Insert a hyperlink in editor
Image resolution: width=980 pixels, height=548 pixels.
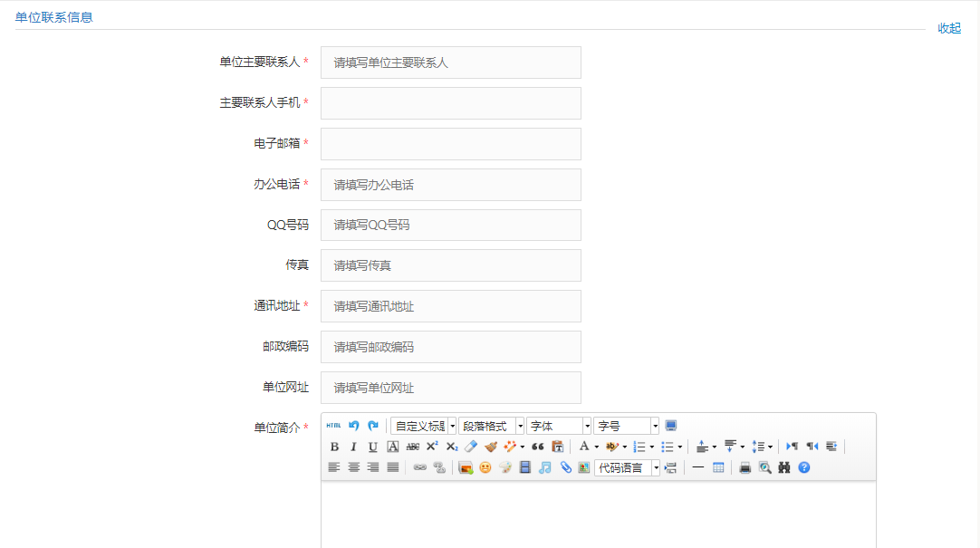coord(419,468)
